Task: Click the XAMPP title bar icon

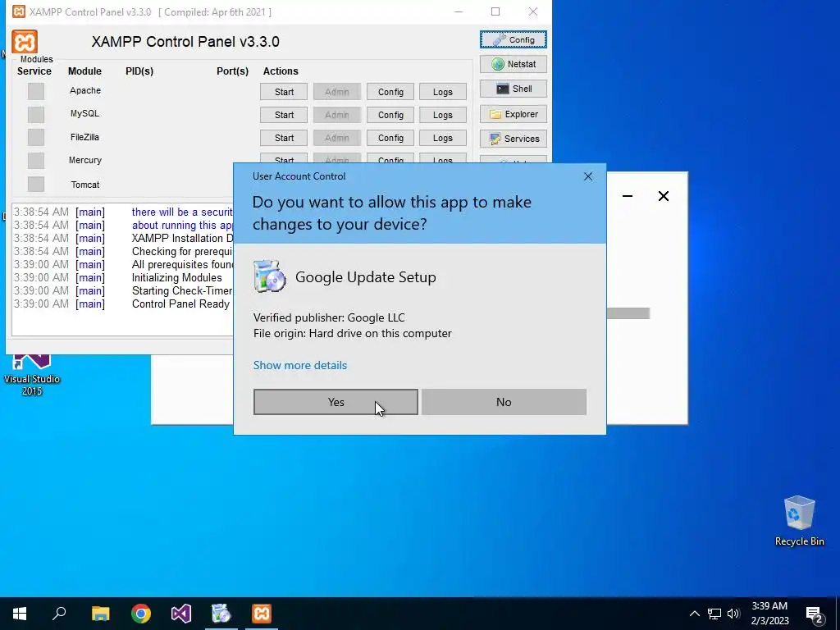Action: point(18,11)
